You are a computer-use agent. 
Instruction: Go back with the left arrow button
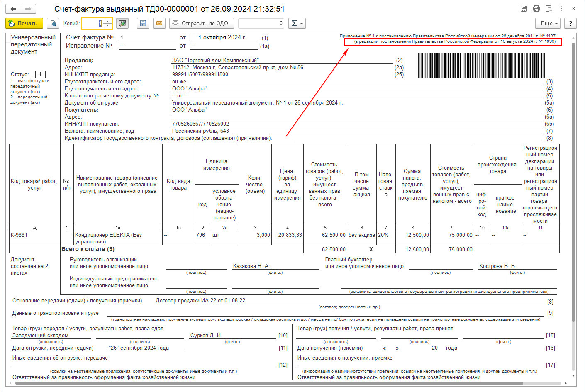point(14,9)
